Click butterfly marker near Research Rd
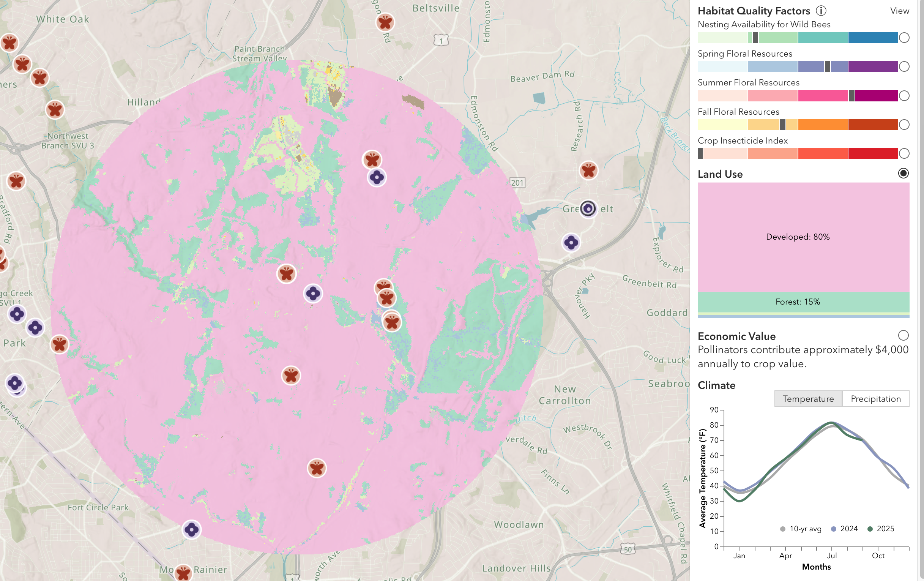This screenshot has height=581, width=924. 588,171
